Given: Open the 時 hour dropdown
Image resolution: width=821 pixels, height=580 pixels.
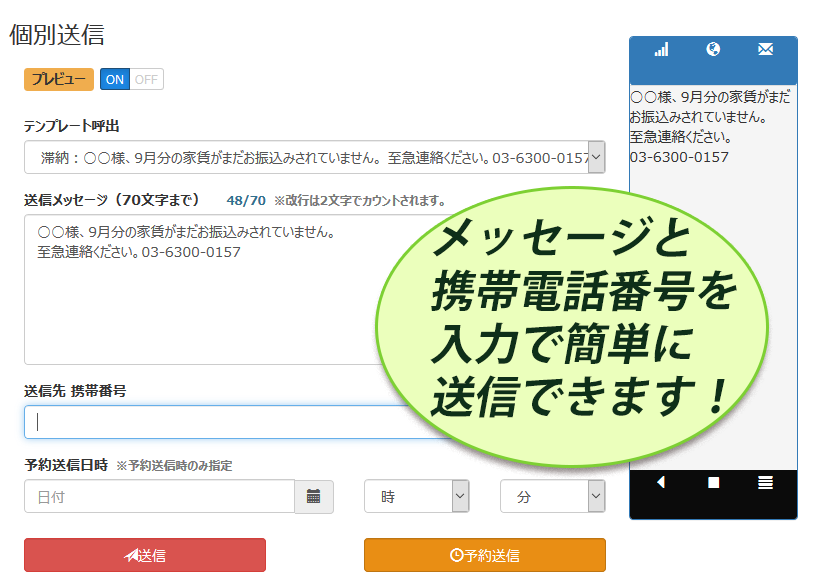Looking at the screenshot, I should (x=416, y=496).
